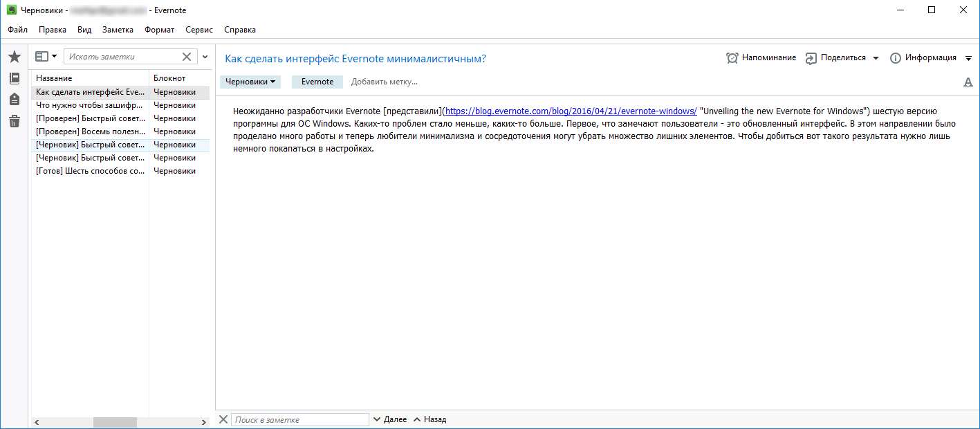The height and width of the screenshot is (429, 980).
Task: Expand search options chevron next to search box
Action: 205,57
